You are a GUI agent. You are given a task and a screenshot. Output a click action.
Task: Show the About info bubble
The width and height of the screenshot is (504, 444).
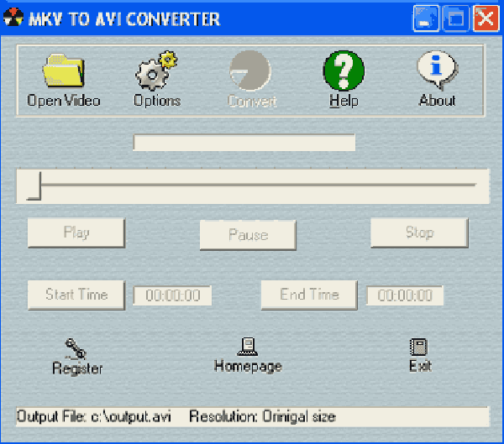[x=438, y=70]
